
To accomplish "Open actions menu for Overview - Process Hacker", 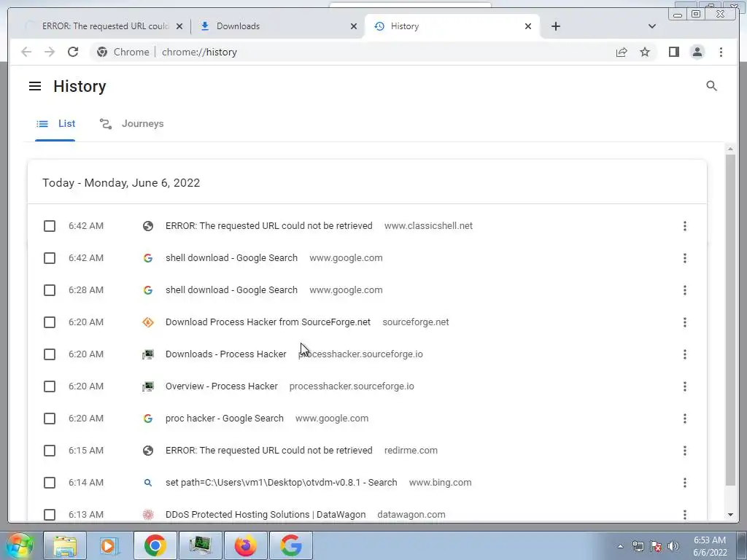I will pos(684,386).
